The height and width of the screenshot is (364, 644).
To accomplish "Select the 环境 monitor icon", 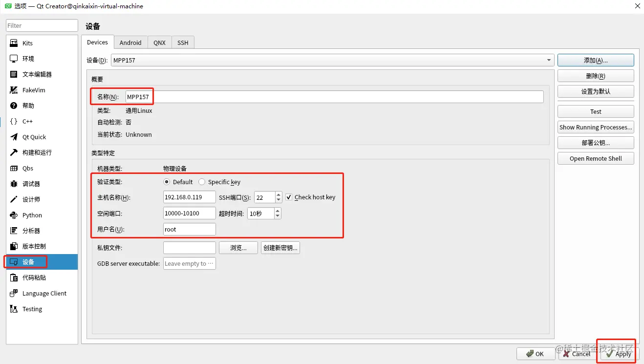I will tap(14, 59).
